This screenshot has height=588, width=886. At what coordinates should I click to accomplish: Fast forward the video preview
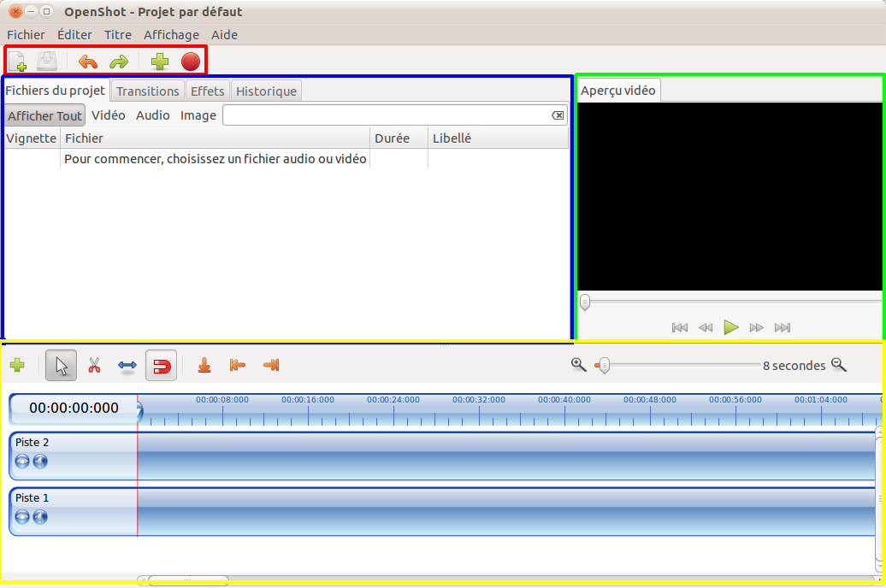[757, 327]
